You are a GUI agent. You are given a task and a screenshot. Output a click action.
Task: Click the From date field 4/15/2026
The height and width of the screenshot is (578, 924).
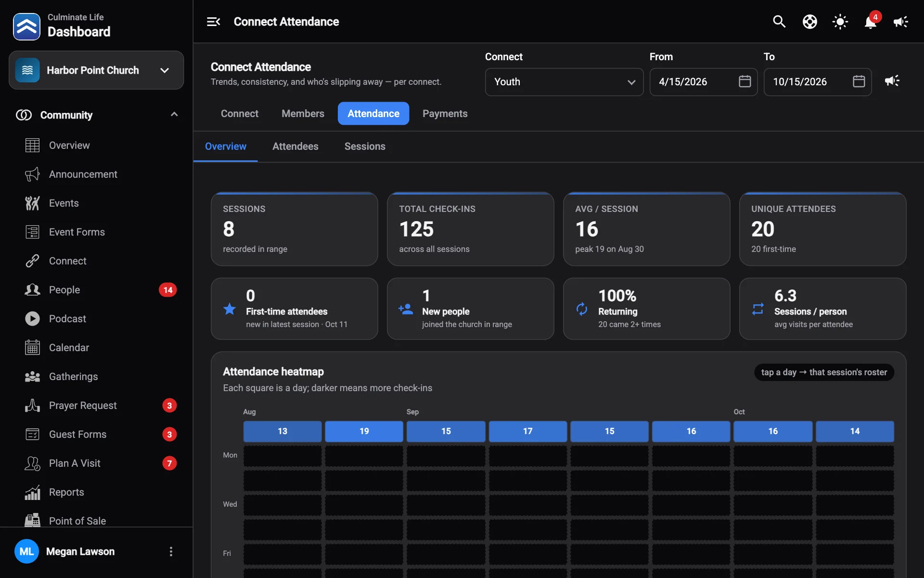pos(704,82)
